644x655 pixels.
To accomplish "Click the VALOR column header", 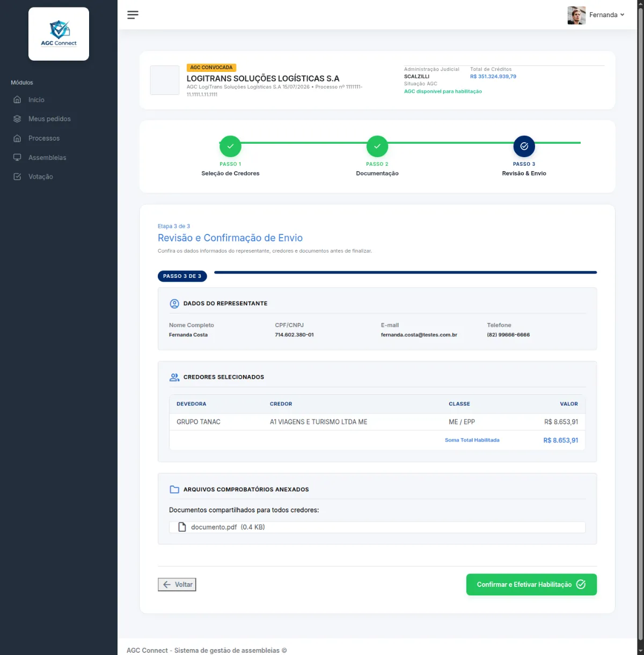I will [x=569, y=404].
